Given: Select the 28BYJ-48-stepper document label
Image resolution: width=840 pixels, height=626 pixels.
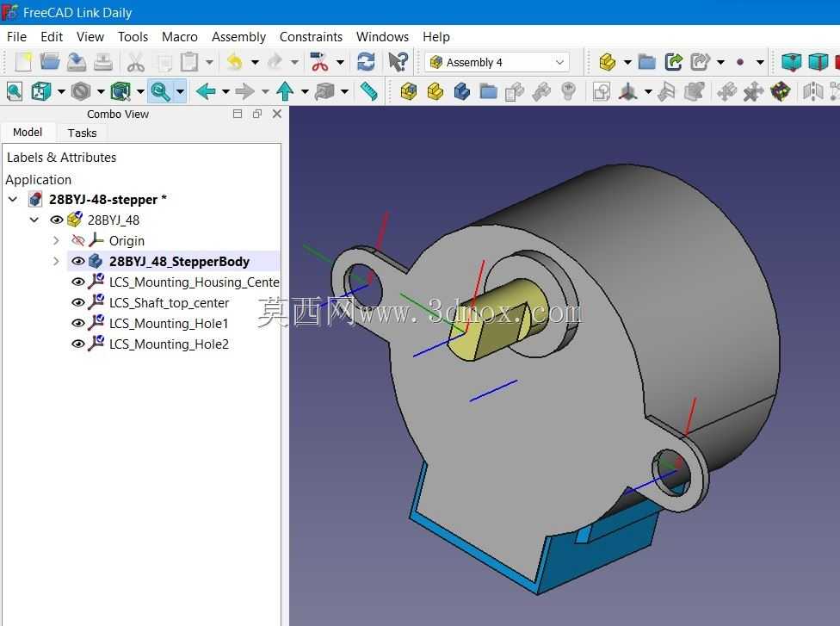Looking at the screenshot, I should click(108, 200).
